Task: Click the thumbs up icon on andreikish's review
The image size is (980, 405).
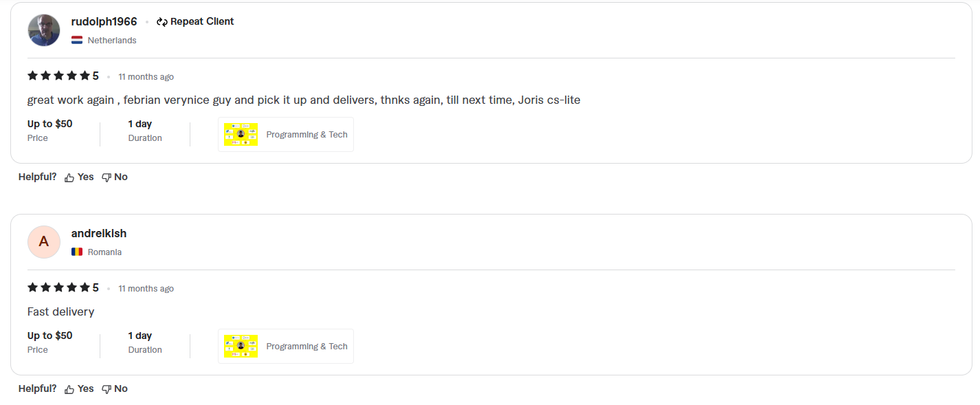Action: click(x=68, y=388)
